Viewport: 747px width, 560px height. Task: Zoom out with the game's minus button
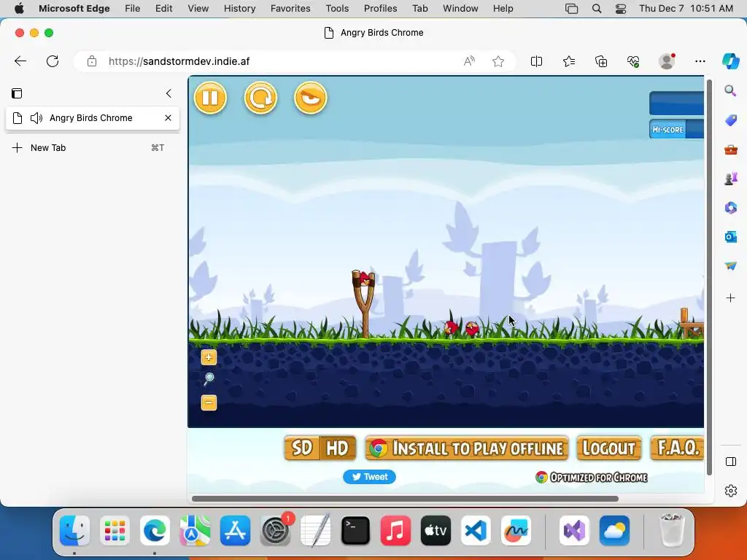tap(209, 402)
